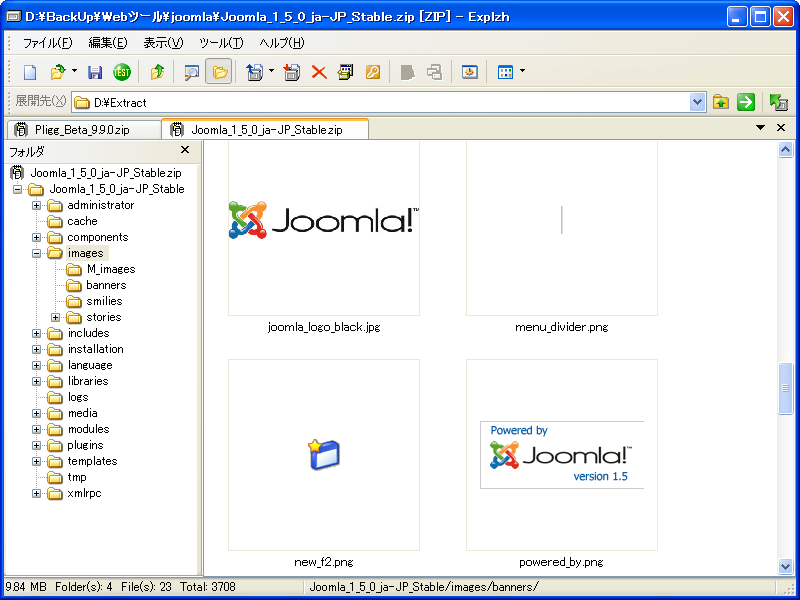Screen dimensions: 800x600
Task: Expand the administrator folder node
Action: click(x=36, y=205)
